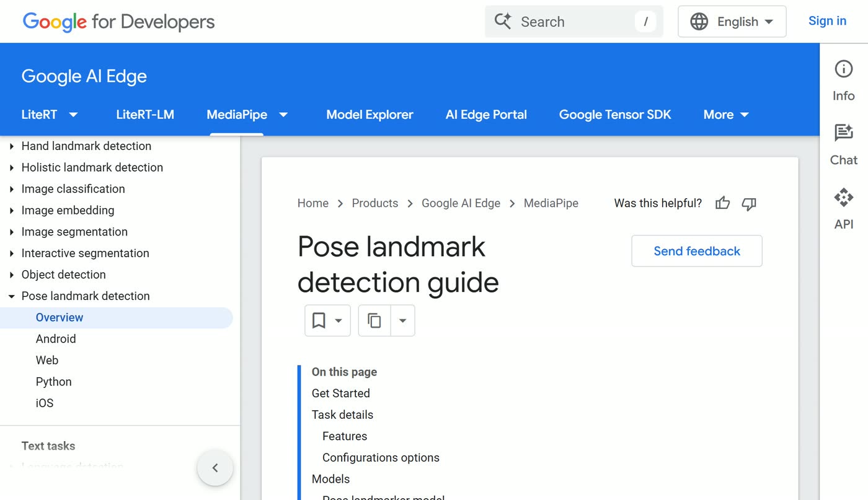Open the LiteRT-LM tab
This screenshot has width=868, height=500.
coord(145,115)
